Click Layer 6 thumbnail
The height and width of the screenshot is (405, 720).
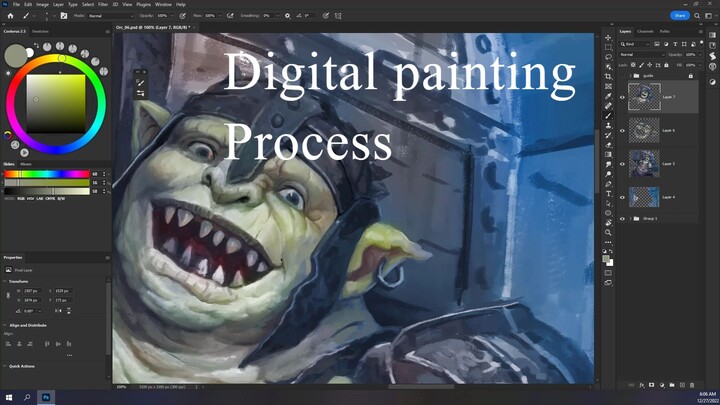coord(644,130)
